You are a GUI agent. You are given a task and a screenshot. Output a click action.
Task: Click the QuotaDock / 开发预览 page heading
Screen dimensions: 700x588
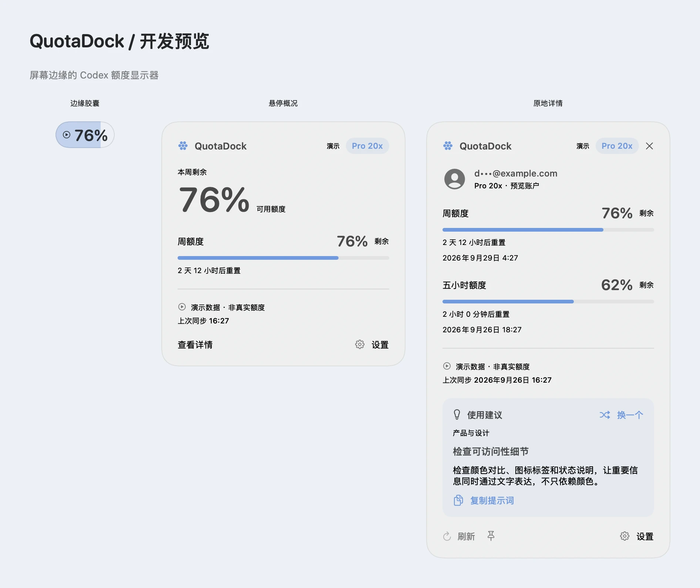tap(120, 41)
